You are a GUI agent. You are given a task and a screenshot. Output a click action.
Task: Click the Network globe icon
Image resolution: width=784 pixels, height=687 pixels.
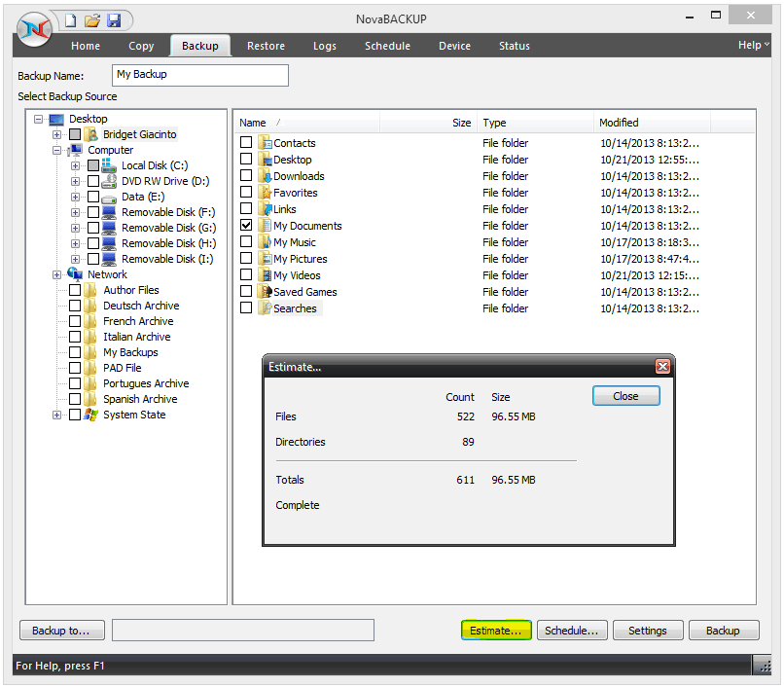coord(75,273)
